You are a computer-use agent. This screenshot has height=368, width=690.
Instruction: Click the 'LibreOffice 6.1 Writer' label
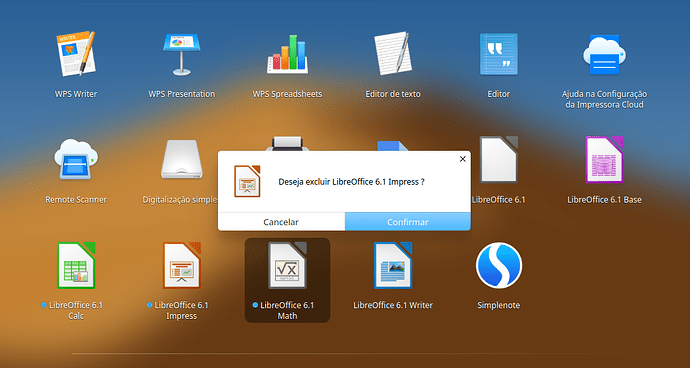click(x=393, y=305)
